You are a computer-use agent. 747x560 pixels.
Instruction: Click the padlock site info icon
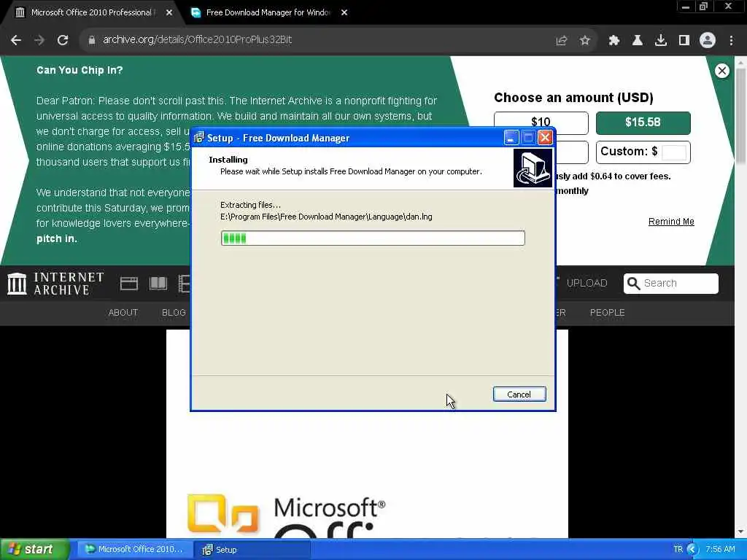pos(91,40)
